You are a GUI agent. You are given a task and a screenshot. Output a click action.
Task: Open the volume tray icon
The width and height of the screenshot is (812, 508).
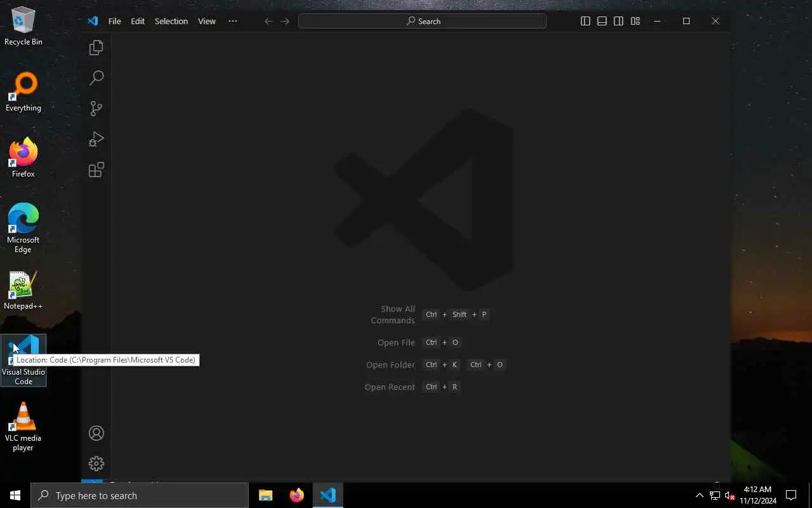[730, 495]
